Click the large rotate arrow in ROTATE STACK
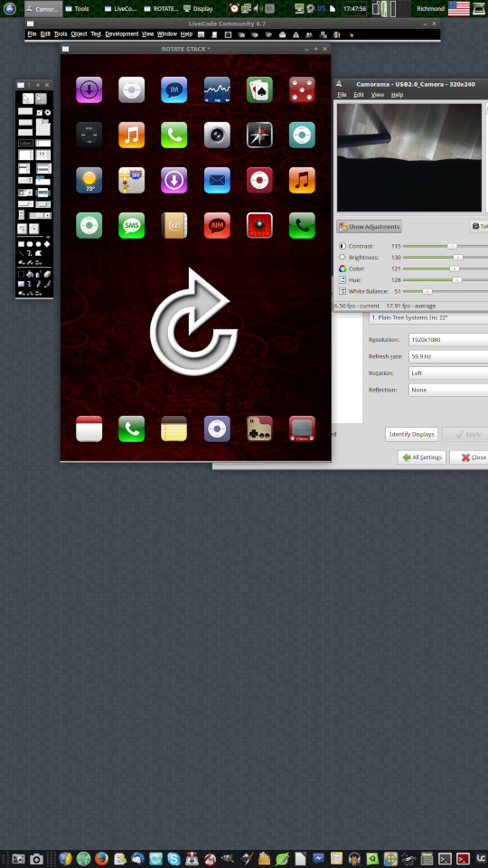Viewport: 488px width, 868px height. point(193,322)
